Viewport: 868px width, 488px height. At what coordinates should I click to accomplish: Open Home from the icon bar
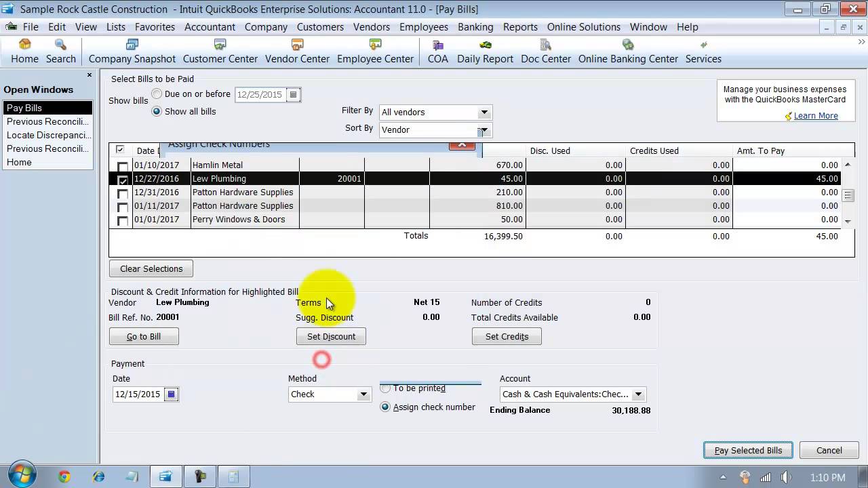click(24, 52)
